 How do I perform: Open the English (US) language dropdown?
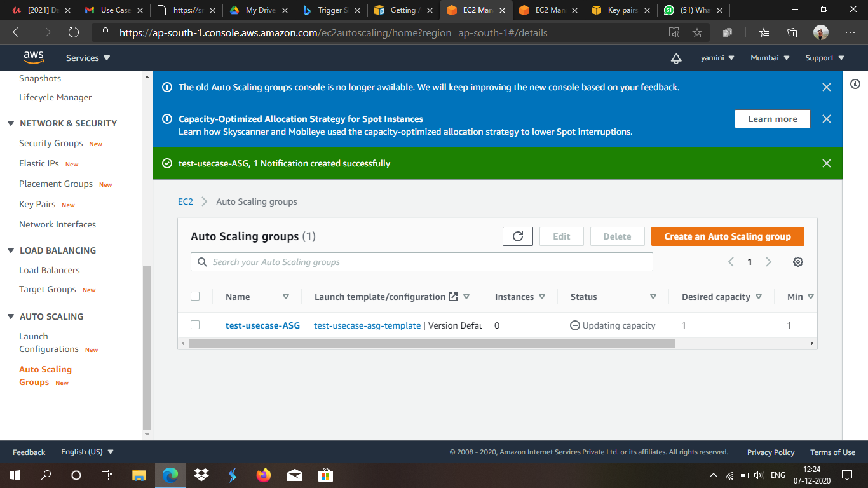[x=87, y=452]
